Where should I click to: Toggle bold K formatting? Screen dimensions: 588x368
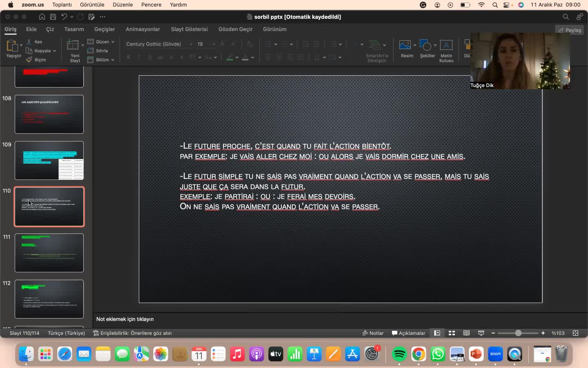[x=129, y=57]
